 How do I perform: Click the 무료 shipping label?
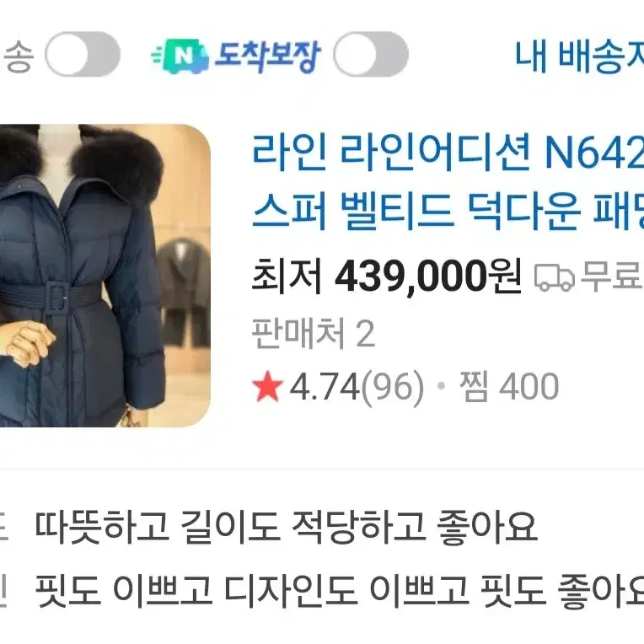(x=612, y=276)
